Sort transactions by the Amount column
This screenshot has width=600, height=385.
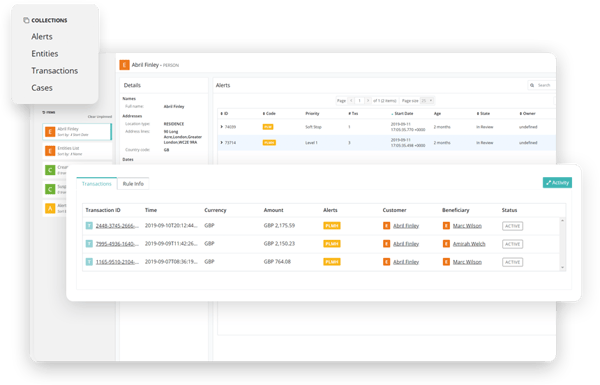point(273,210)
